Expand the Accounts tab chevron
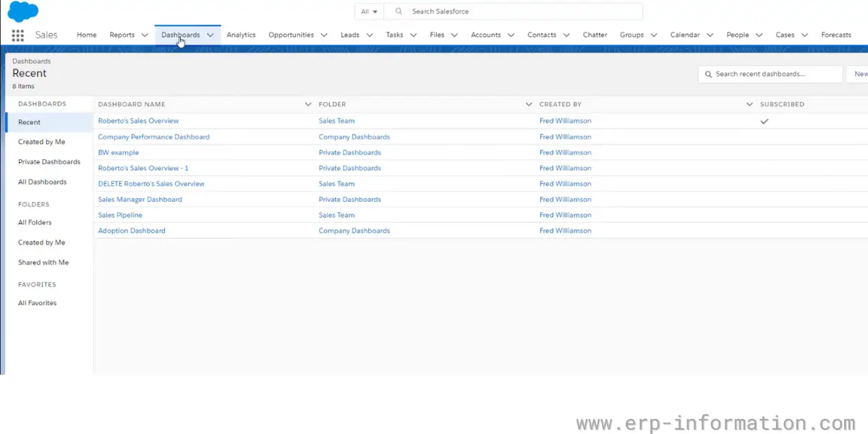Viewport: 868px width, 434px height. tap(511, 35)
